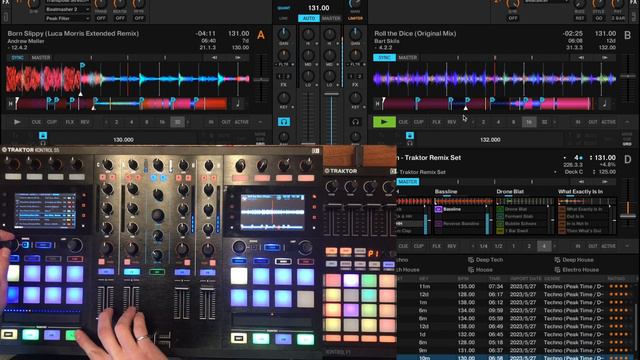This screenshot has width=640, height=360.
Task: Adjust Deck B tempo fader
Action: [628, 76]
